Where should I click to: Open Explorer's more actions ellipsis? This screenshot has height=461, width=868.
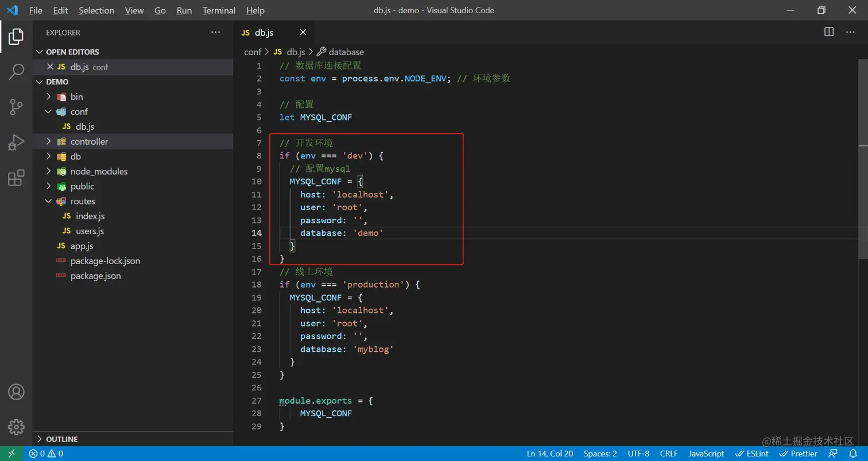click(215, 33)
